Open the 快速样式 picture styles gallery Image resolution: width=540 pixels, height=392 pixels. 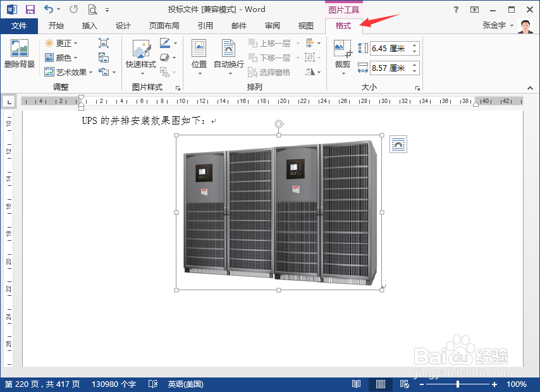[x=140, y=54]
